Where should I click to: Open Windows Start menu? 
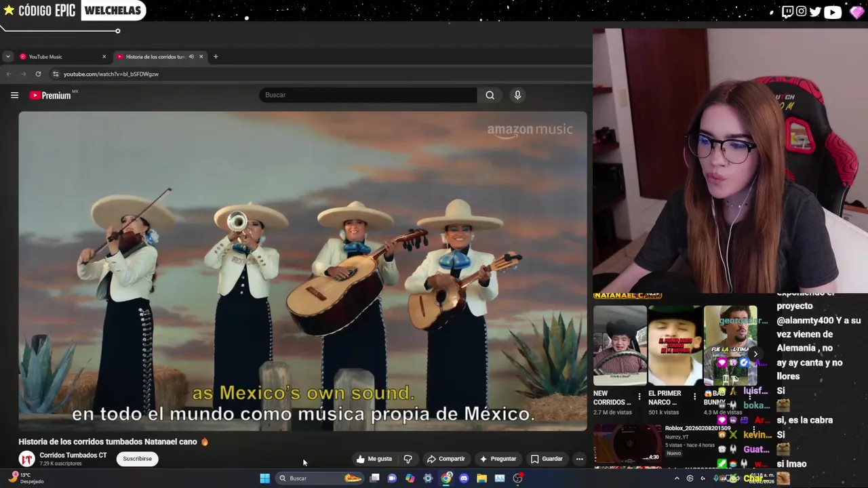[264, 479]
